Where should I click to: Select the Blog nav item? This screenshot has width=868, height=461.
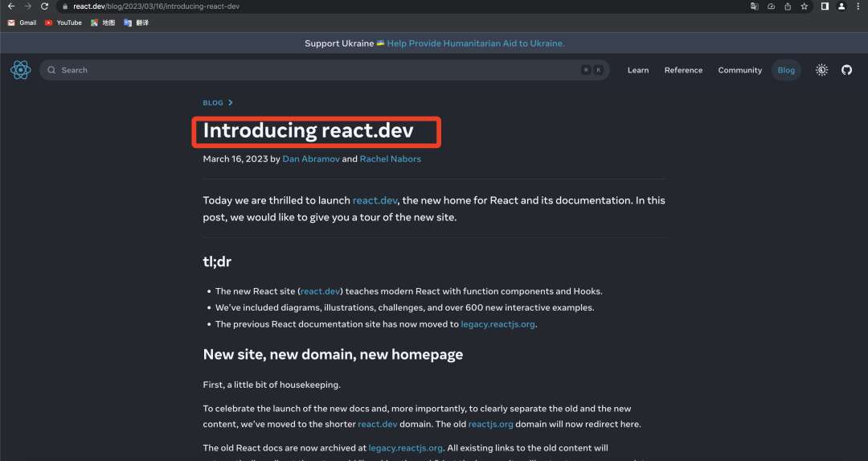[786, 70]
